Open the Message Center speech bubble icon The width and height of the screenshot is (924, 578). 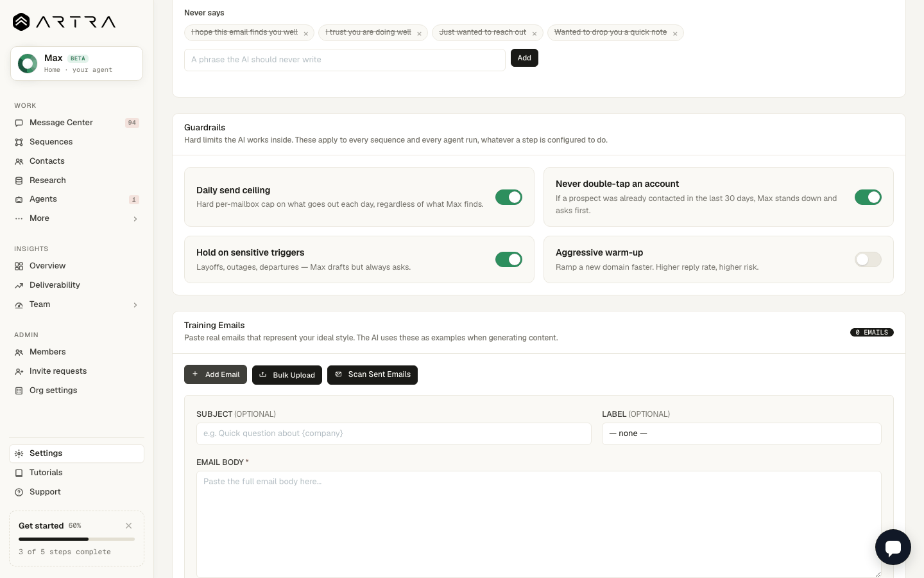19,123
